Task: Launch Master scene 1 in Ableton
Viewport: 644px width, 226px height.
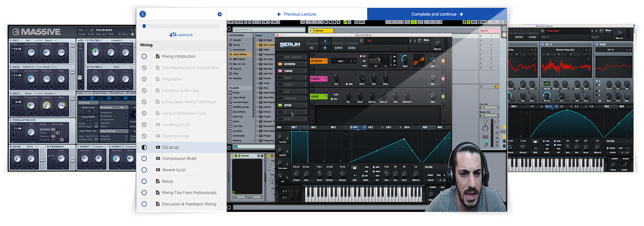Action: point(481,36)
